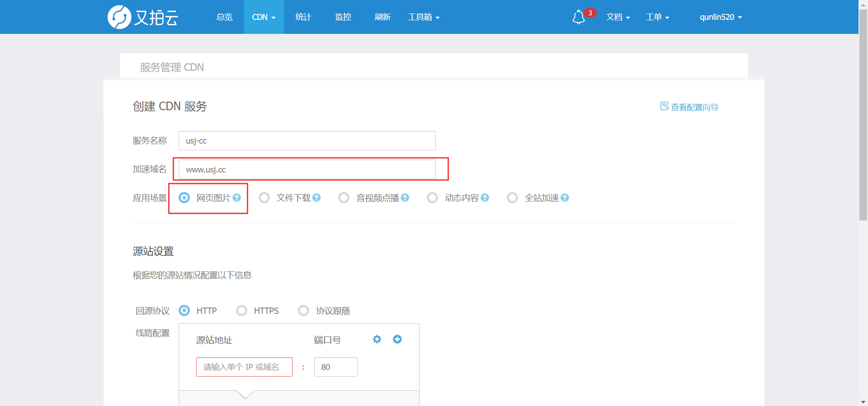
Task: Click the 源站地址 IP or domain input field
Action: [244, 367]
